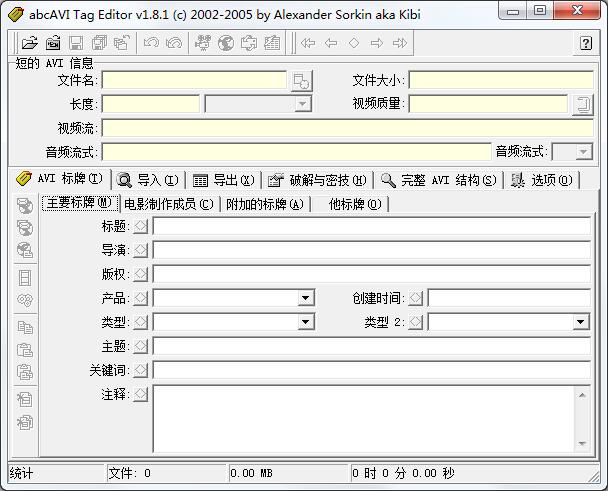The width and height of the screenshot is (608, 491).
Task: Click the diamond button next to 关键词
Action: pyautogui.click(x=141, y=370)
